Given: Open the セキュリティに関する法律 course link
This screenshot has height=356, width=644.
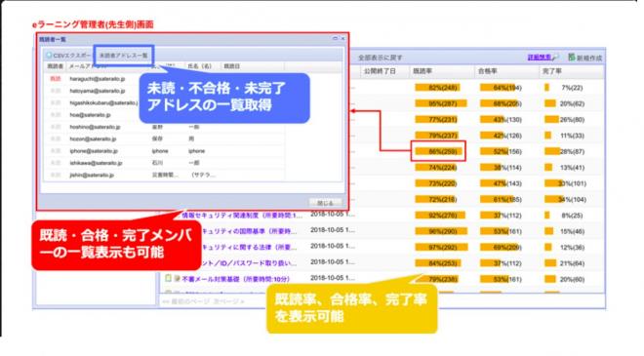Looking at the screenshot, I should (x=249, y=247).
